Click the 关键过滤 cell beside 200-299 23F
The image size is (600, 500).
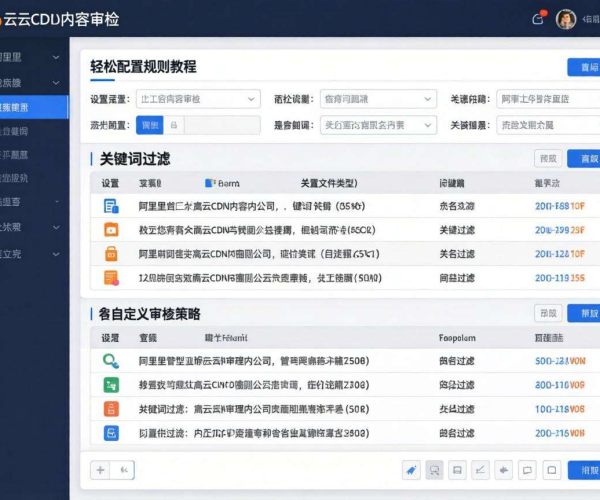457,230
